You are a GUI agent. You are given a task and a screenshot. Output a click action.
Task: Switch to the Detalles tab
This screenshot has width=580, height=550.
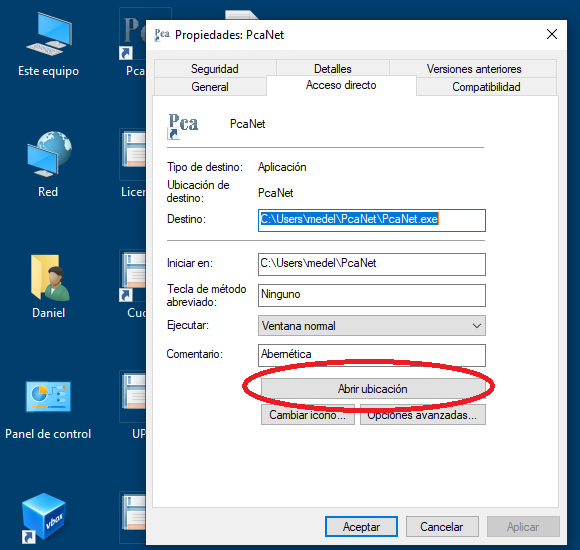pyautogui.click(x=333, y=69)
